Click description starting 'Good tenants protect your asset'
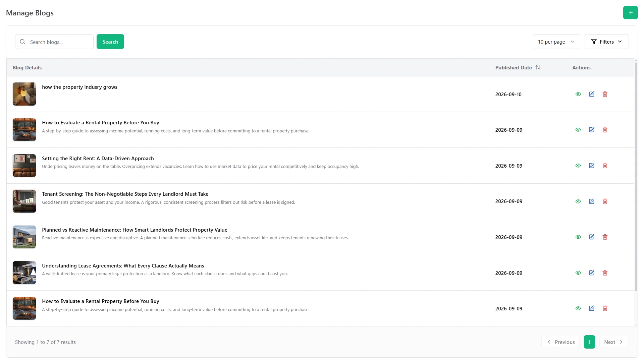Screen dimensions: 644x362 tap(168, 202)
